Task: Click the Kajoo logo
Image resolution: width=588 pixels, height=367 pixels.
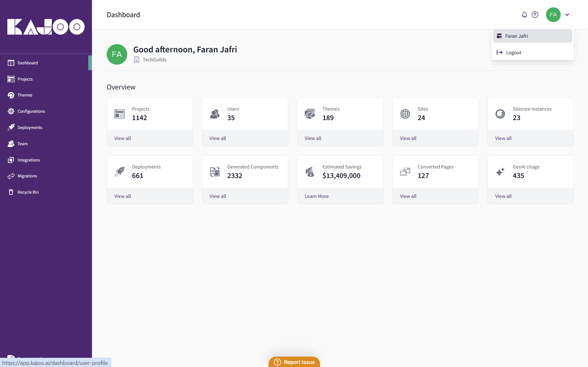Action: (46, 27)
